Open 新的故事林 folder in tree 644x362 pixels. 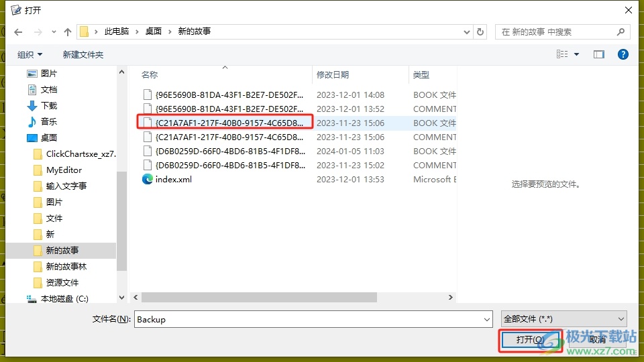60,266
